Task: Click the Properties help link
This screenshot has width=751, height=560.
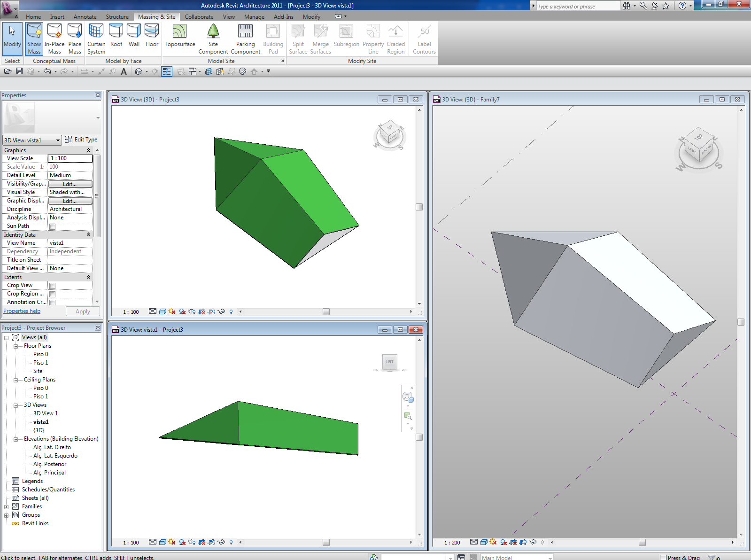Action: pos(22,311)
